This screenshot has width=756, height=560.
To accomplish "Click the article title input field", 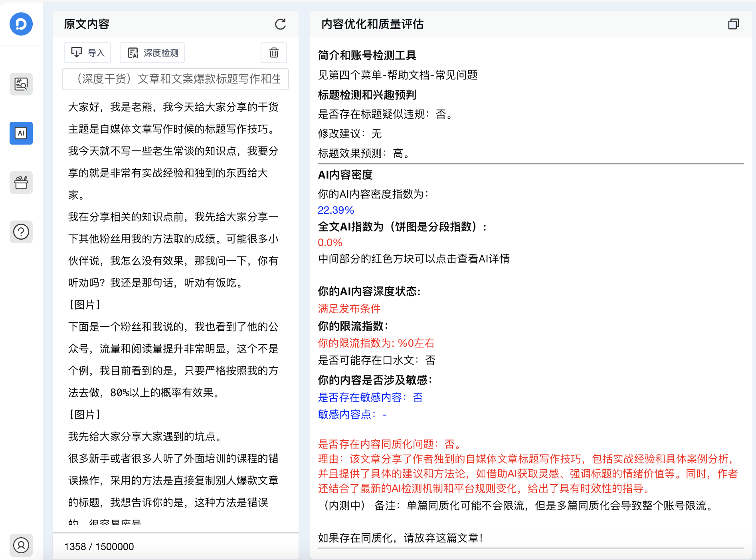I will (x=176, y=79).
